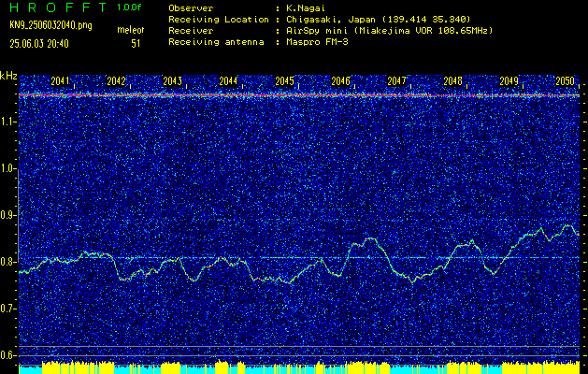588x374 pixels.
Task: Click the 2043 time marker
Action: [172, 81]
